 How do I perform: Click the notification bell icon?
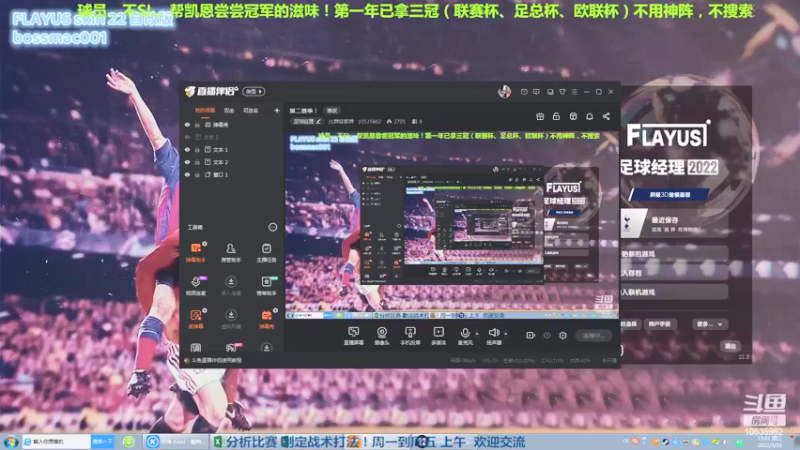pyautogui.click(x=589, y=116)
